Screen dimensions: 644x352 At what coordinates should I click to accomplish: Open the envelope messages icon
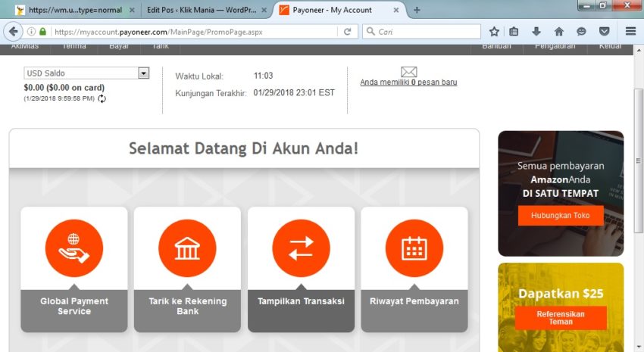tap(408, 72)
